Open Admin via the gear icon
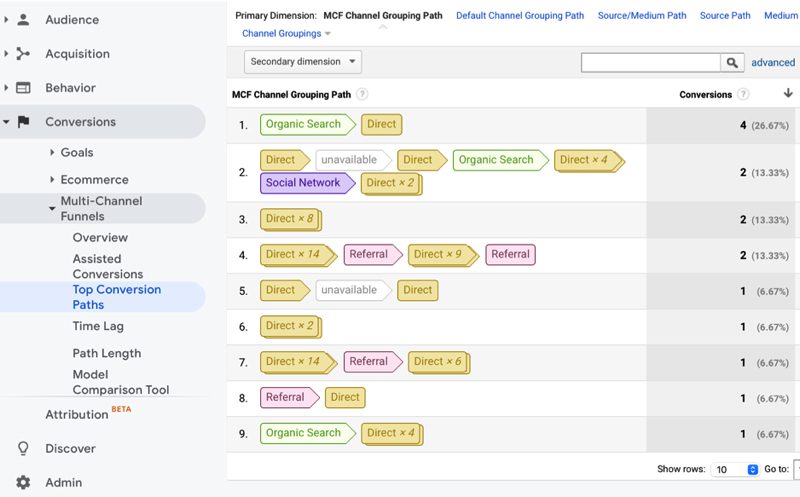The height and width of the screenshot is (497, 800). (23, 482)
